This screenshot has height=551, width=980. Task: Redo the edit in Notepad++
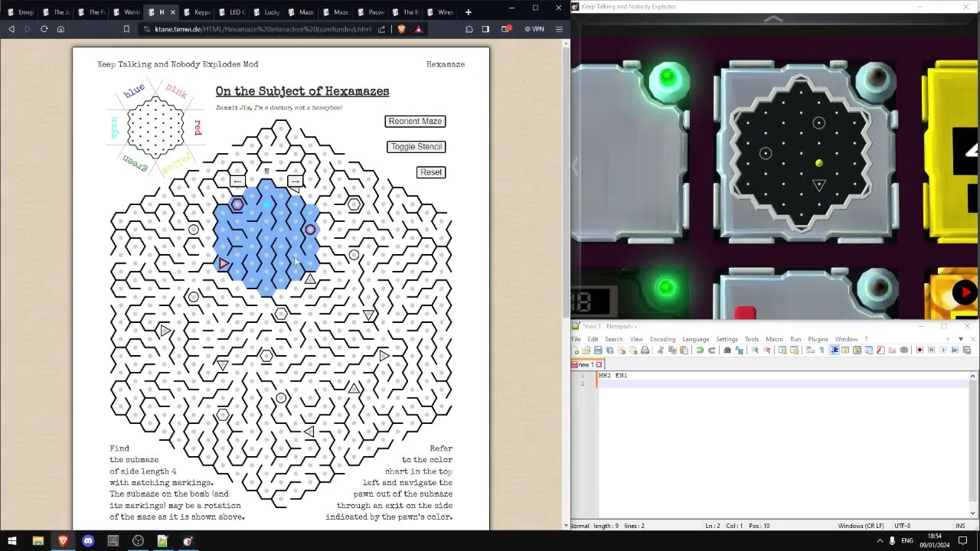711,350
